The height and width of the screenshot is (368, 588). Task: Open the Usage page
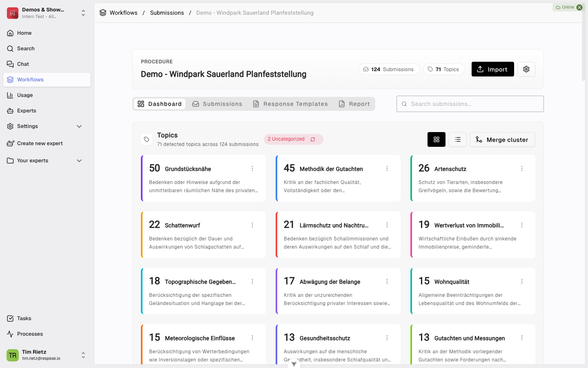pos(47,95)
